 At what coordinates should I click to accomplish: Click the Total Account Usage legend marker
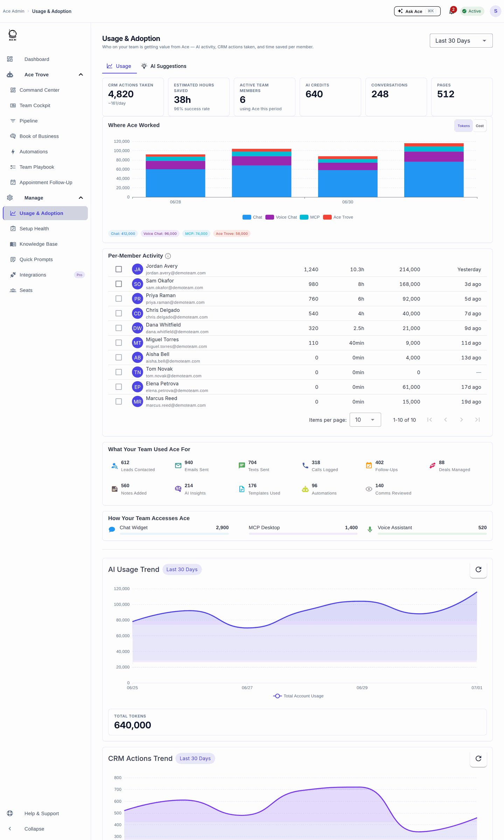[x=277, y=696]
